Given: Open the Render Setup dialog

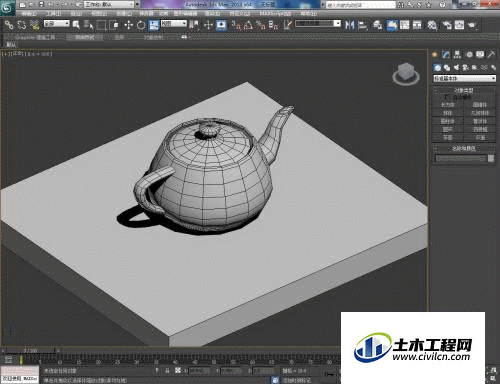Looking at the screenshot, I should coord(447,25).
